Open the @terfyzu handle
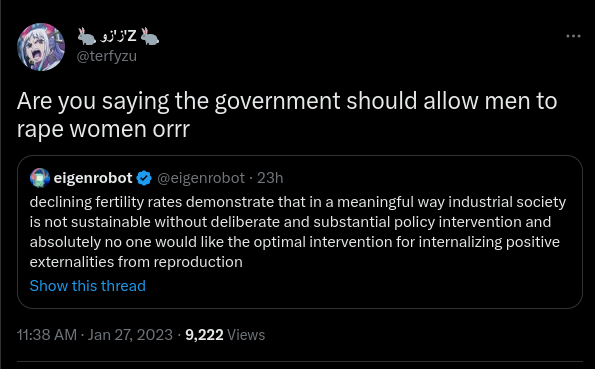This screenshot has width=595, height=369. 107,56
